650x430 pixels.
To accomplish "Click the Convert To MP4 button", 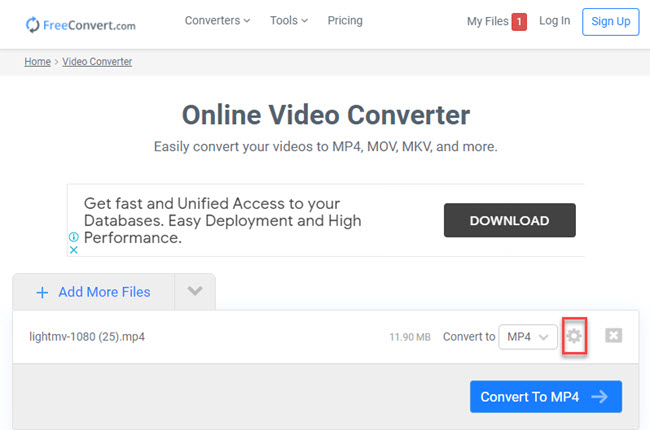I will tap(545, 397).
